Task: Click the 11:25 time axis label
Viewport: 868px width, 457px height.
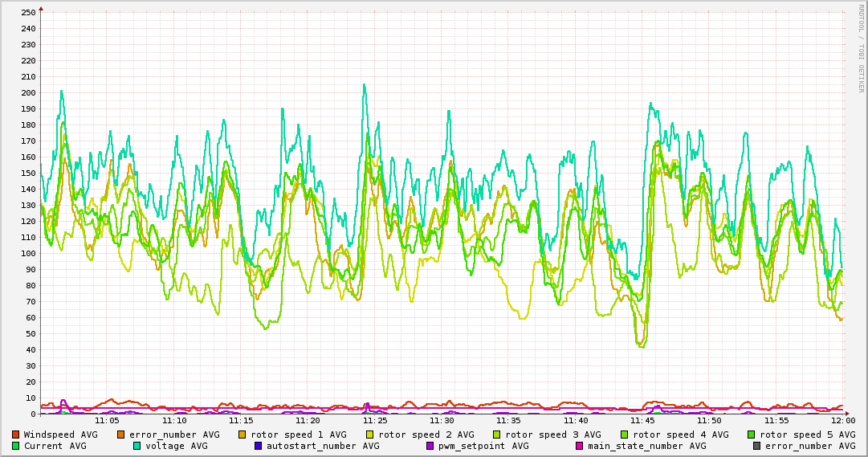Action: pyautogui.click(x=375, y=421)
